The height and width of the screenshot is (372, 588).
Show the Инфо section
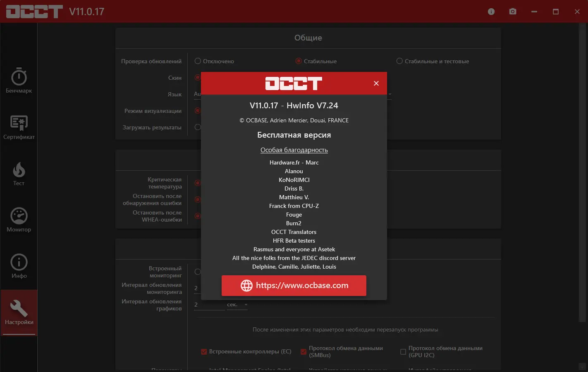[x=19, y=266]
